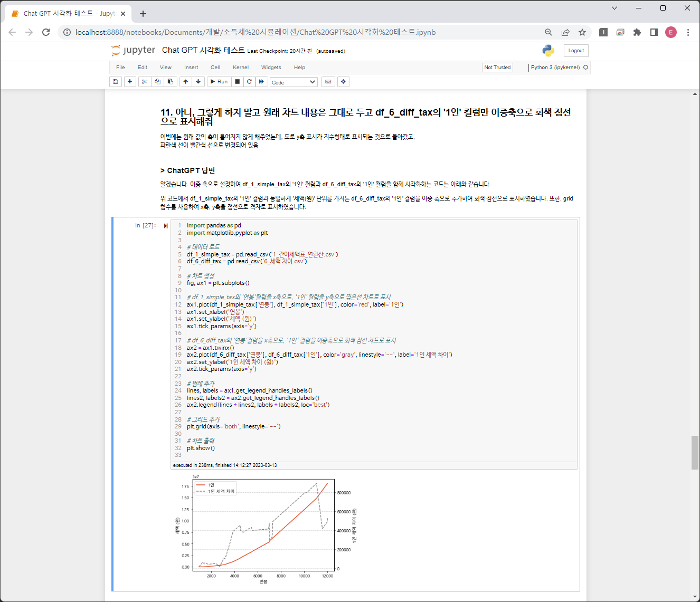Viewport: 700px width, 602px height.
Task: Open the File menu
Action: click(x=120, y=68)
